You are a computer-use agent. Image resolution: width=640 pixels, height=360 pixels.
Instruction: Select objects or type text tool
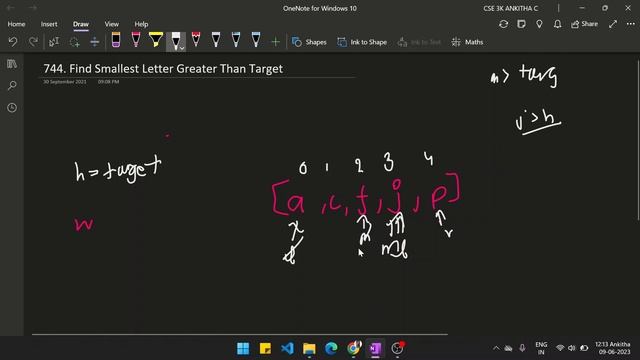pos(54,42)
